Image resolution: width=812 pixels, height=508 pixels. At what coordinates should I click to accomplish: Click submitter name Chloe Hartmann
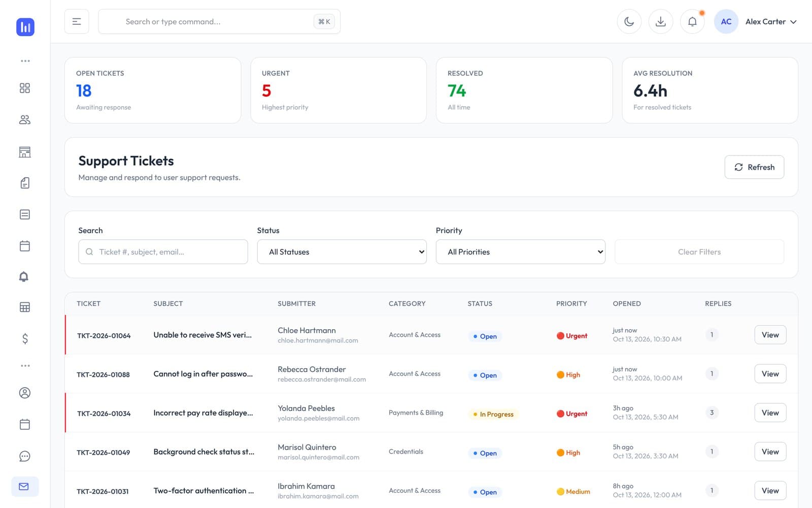pos(307,331)
